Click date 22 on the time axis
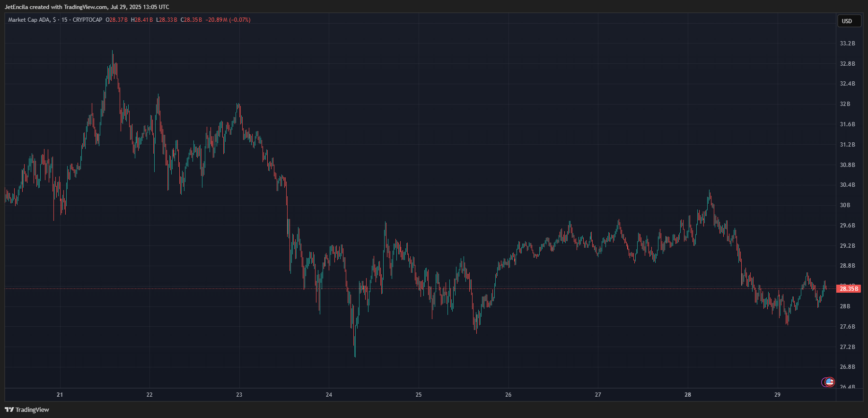Viewport: 868px width, 418px height. 149,395
